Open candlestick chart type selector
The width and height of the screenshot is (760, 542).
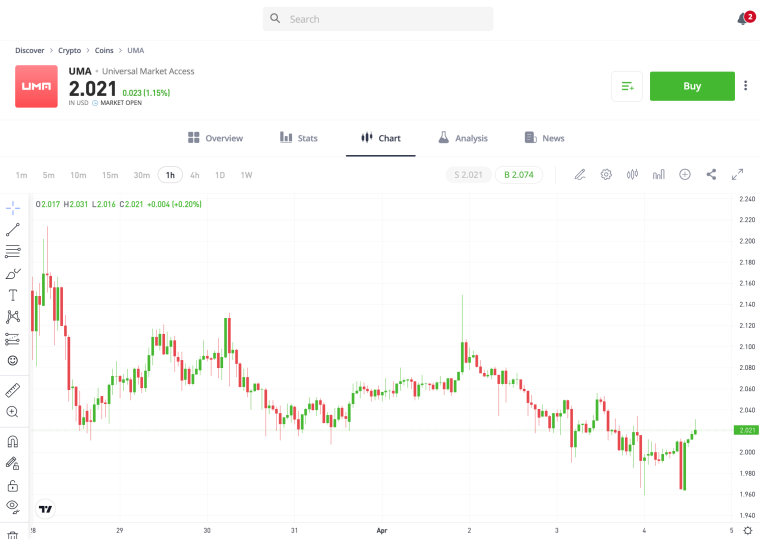tap(632, 175)
